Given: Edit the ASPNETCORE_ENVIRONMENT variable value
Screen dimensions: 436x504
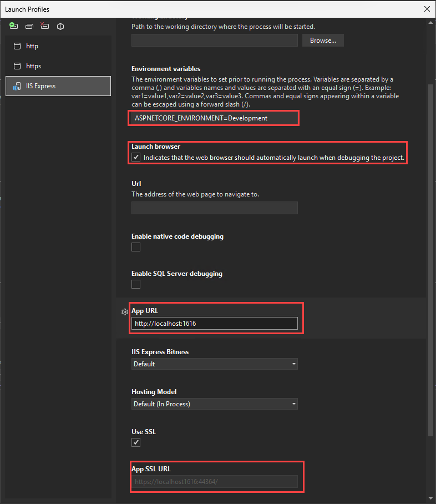Looking at the screenshot, I should (x=214, y=118).
